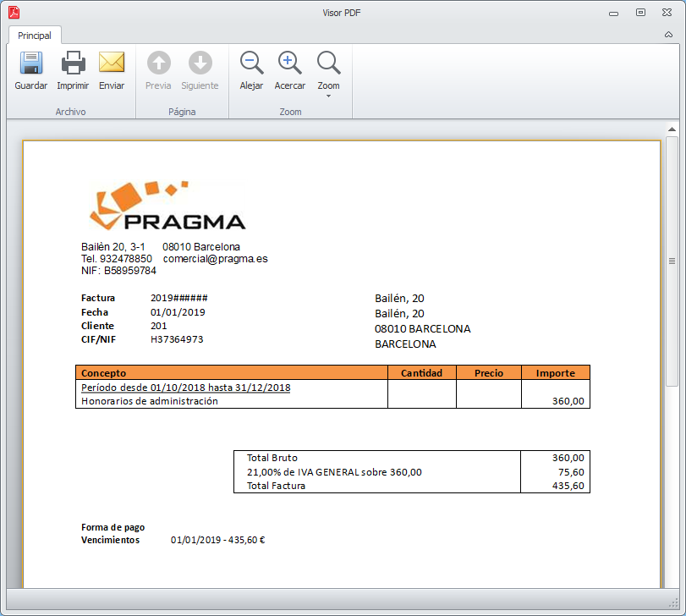Click the underlined Período desde 01/10/2018 line

pyautogui.click(x=185, y=388)
